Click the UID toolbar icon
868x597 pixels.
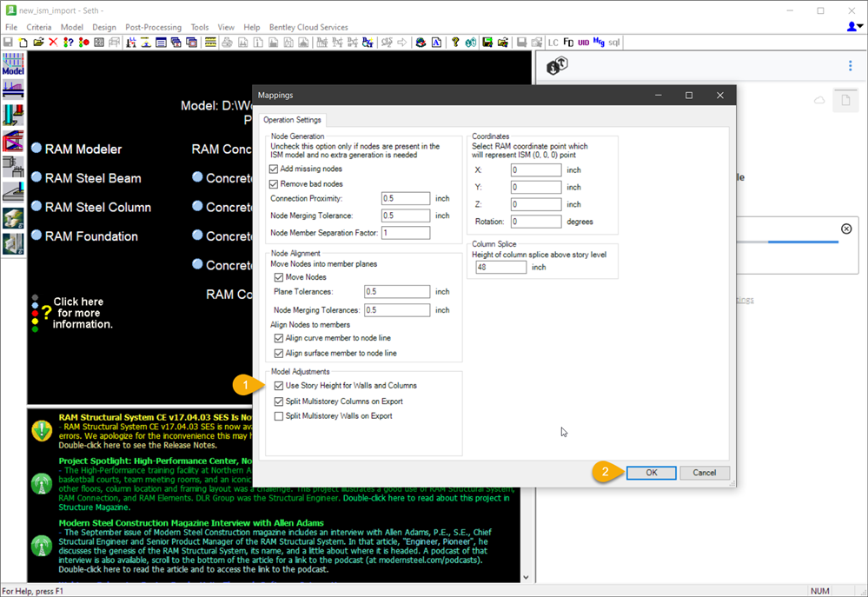584,42
